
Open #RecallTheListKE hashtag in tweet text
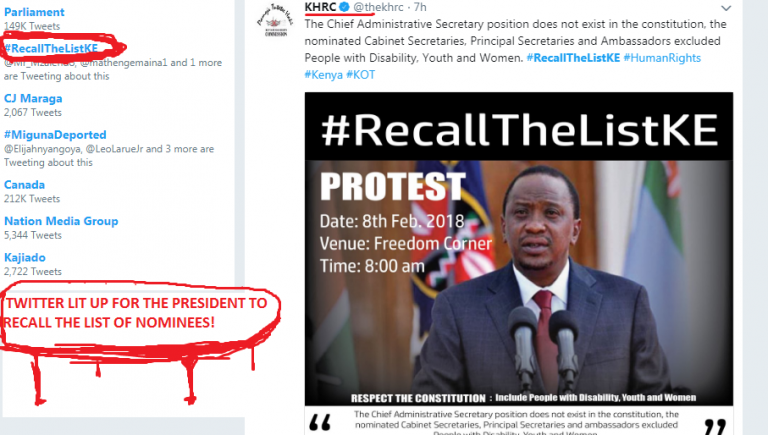click(573, 58)
